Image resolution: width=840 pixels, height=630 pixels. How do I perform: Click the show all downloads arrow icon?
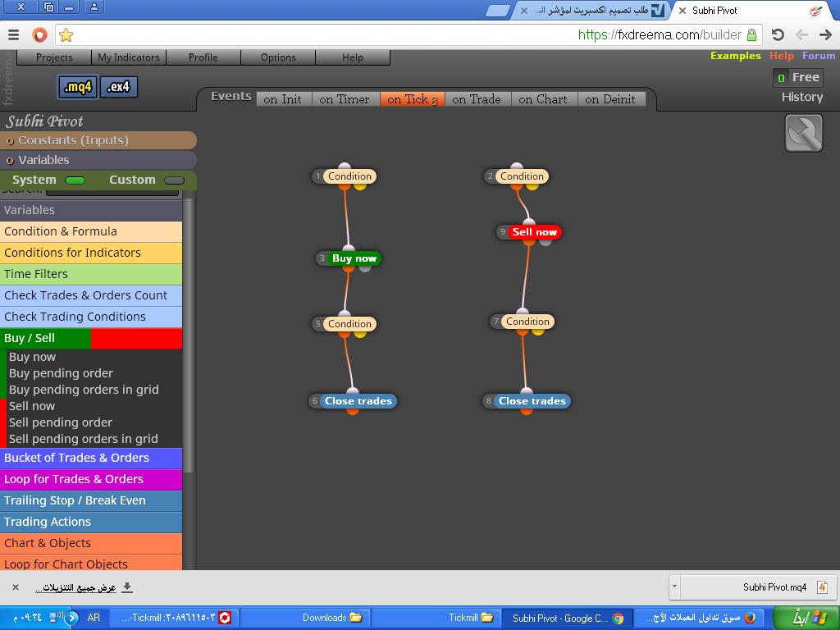(x=127, y=587)
